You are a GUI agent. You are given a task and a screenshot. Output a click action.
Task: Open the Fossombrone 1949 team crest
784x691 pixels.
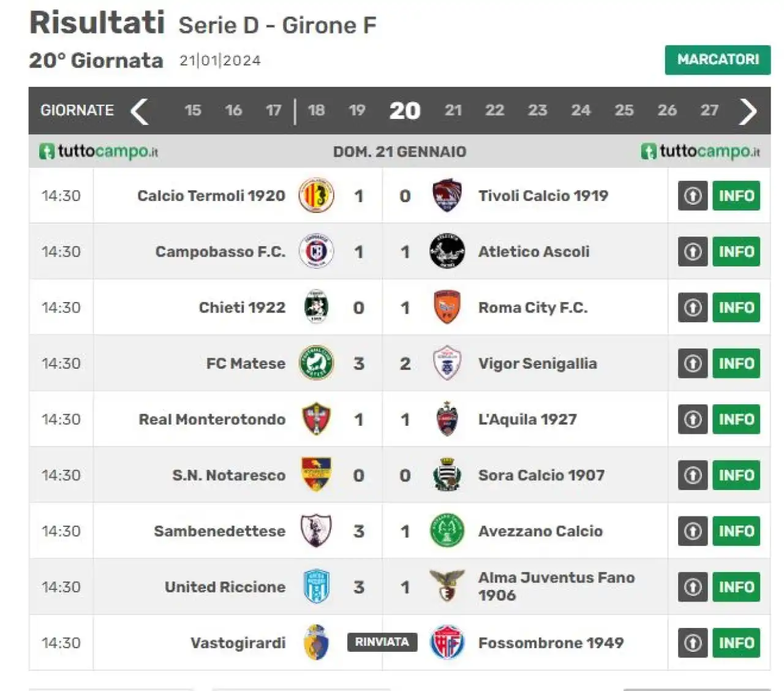(447, 643)
